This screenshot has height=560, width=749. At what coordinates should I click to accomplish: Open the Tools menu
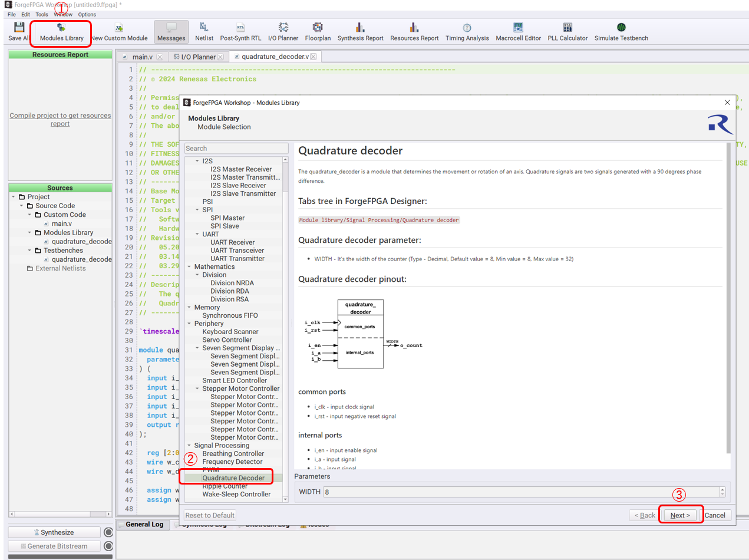coord(42,14)
